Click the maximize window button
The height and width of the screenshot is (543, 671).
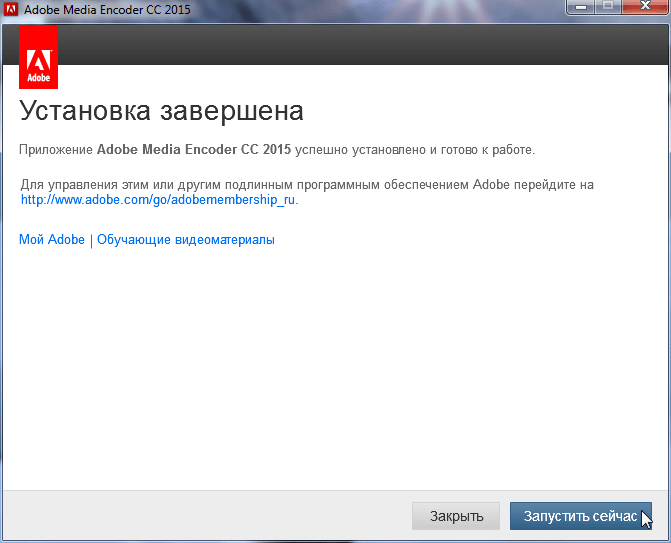(x=608, y=7)
